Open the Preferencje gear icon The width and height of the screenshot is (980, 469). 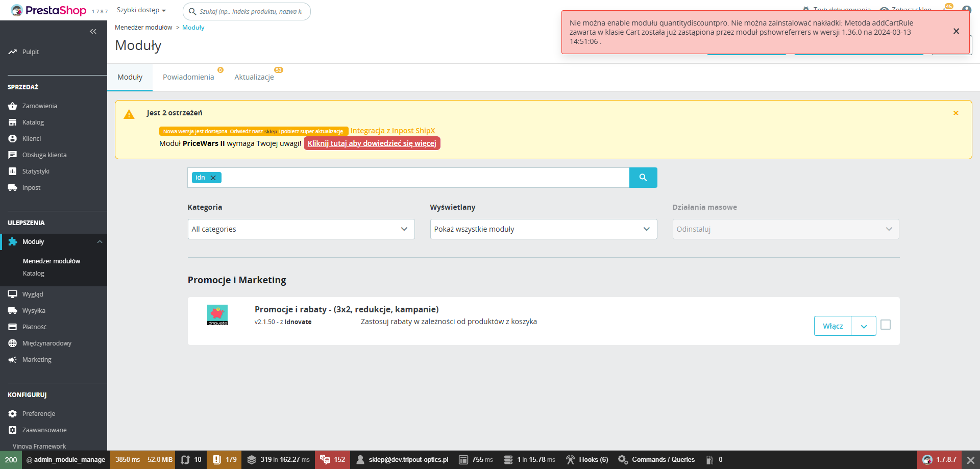point(13,414)
